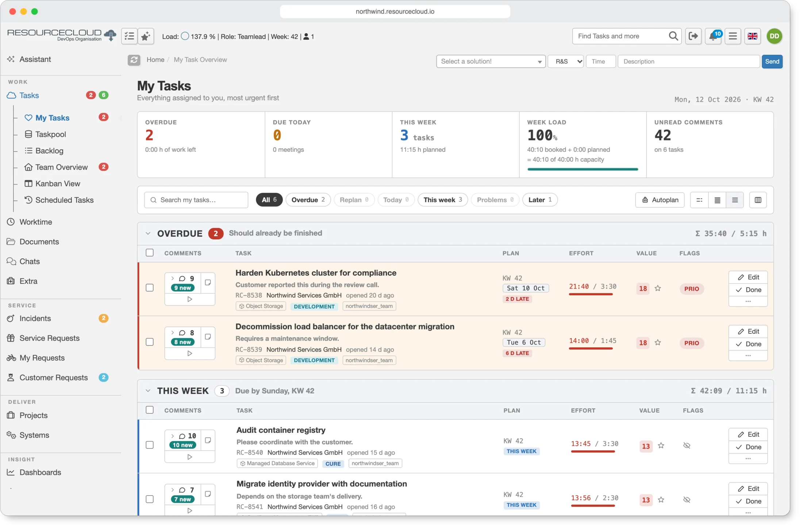Check the Audit container registry checkbox
803x532 pixels.
click(150, 445)
